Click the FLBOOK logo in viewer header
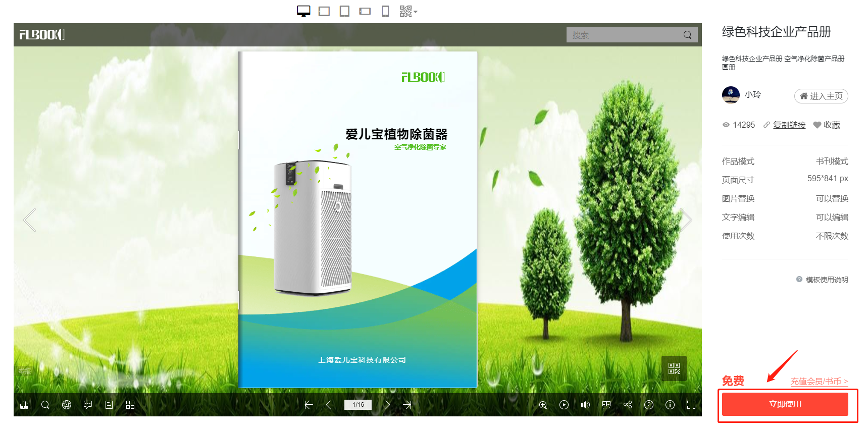Viewport: 868px width, 431px height. pos(42,35)
